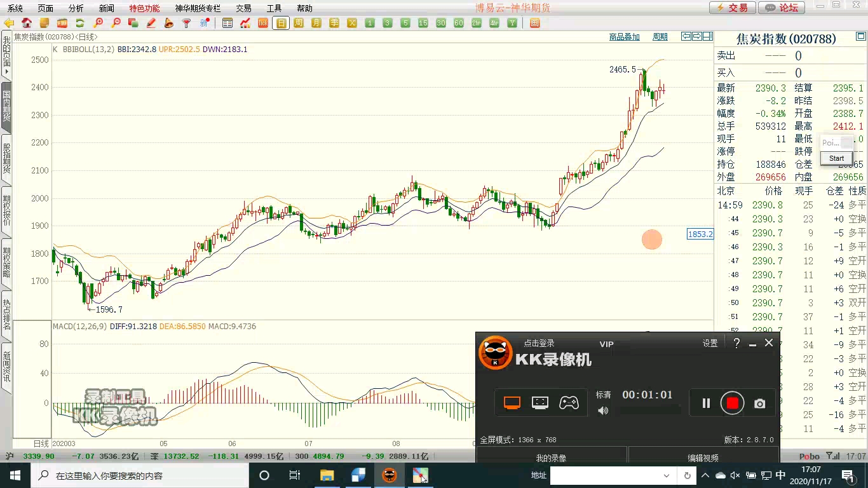Image resolution: width=868 pixels, height=488 pixels.
Task: Select 2hr period toolbar button
Action: (477, 23)
